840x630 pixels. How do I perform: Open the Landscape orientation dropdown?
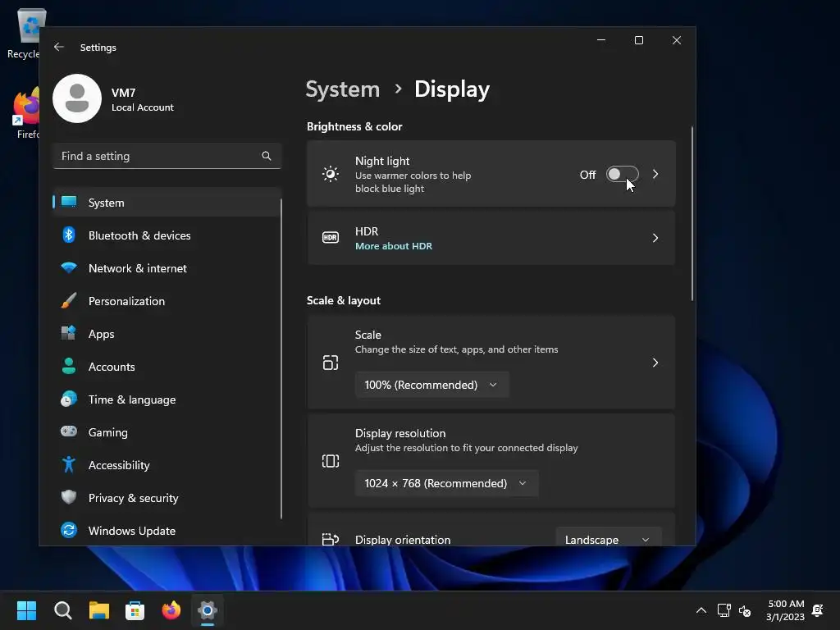tap(609, 536)
